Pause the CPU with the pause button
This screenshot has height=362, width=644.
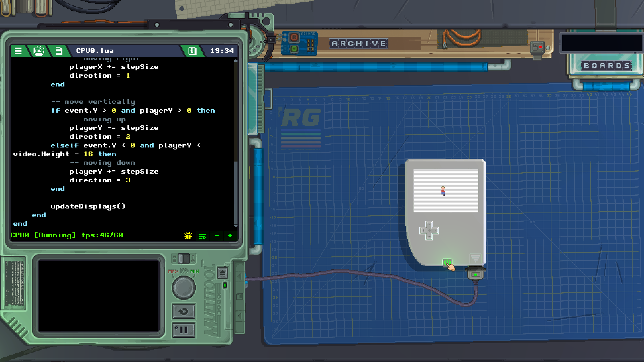coord(183,330)
